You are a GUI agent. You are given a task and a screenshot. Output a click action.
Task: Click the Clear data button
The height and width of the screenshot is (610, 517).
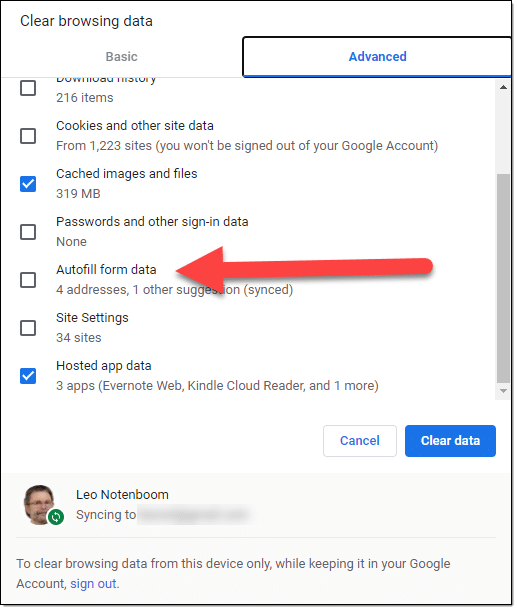(451, 442)
